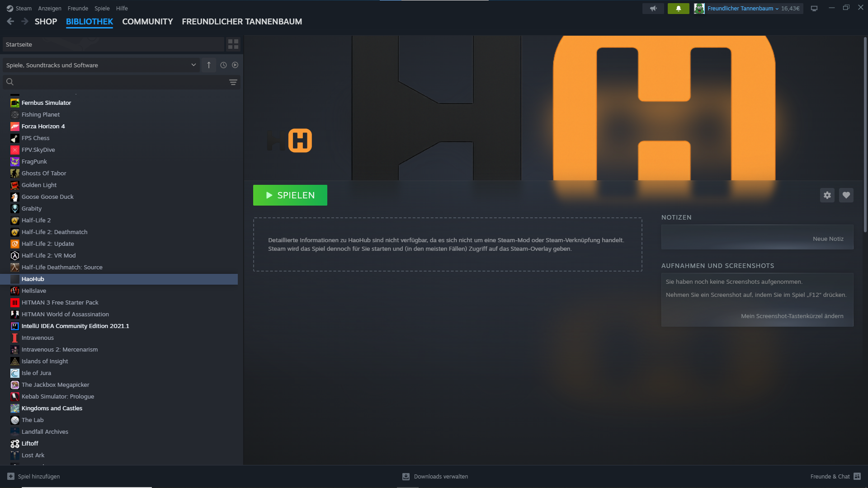Toggle ready-to-play filter icon
868x488 pixels.
click(235, 65)
